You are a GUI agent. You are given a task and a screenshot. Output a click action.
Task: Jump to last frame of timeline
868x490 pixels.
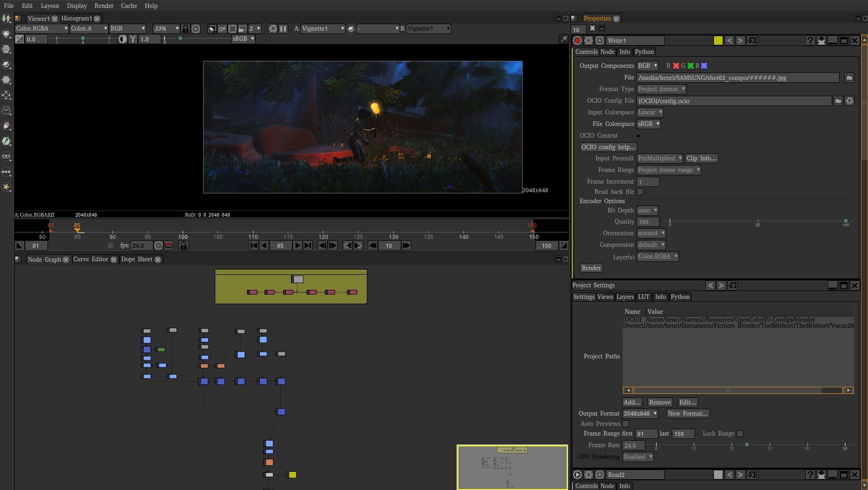click(x=308, y=245)
